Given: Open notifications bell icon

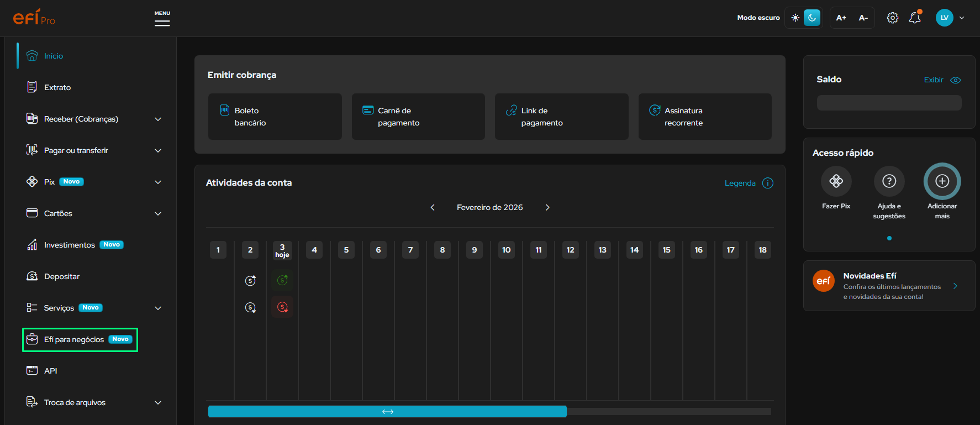Looking at the screenshot, I should click(915, 18).
